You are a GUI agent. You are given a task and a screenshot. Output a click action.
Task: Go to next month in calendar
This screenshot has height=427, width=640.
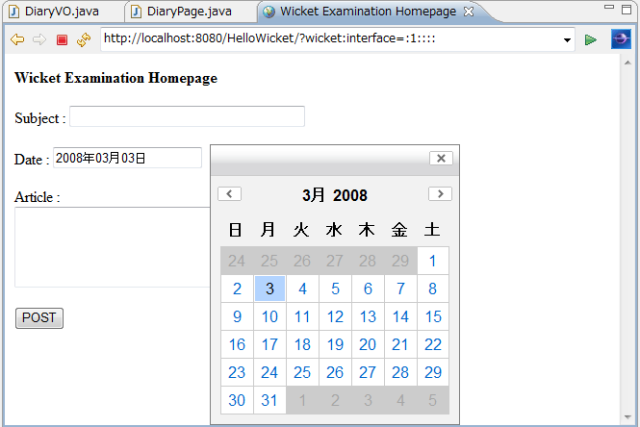tap(440, 194)
